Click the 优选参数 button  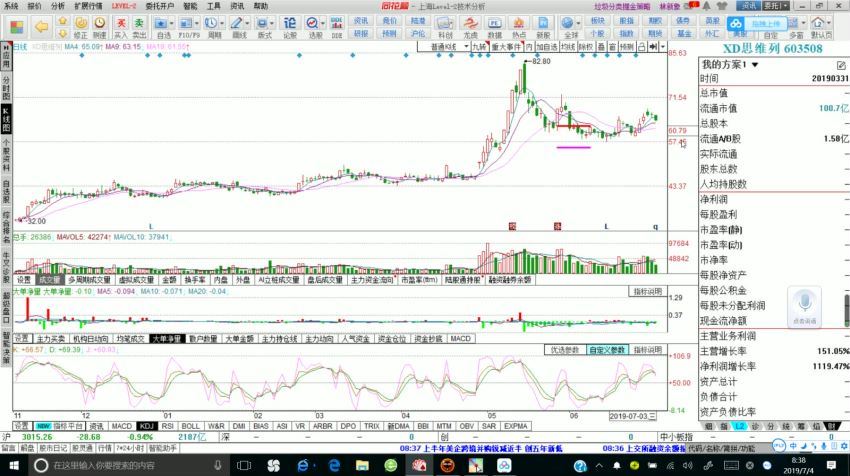click(565, 350)
